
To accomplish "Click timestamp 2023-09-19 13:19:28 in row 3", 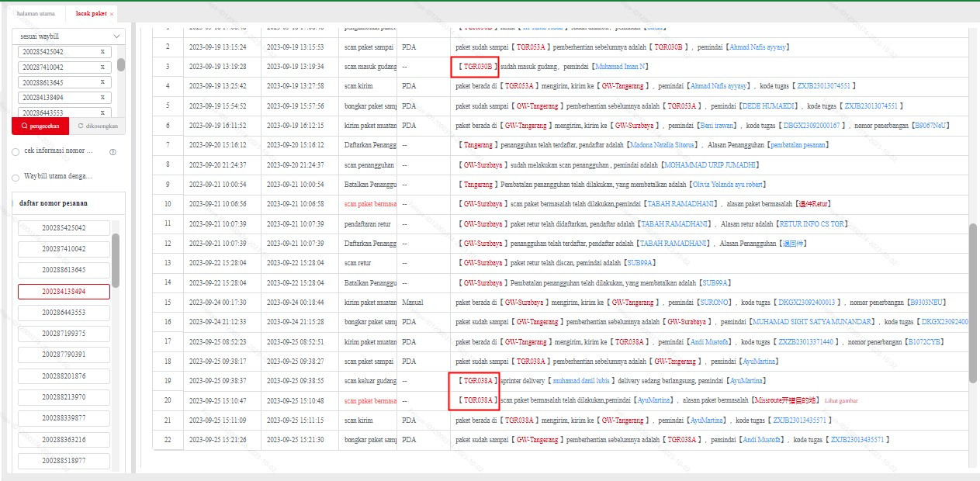I will coord(218,67).
